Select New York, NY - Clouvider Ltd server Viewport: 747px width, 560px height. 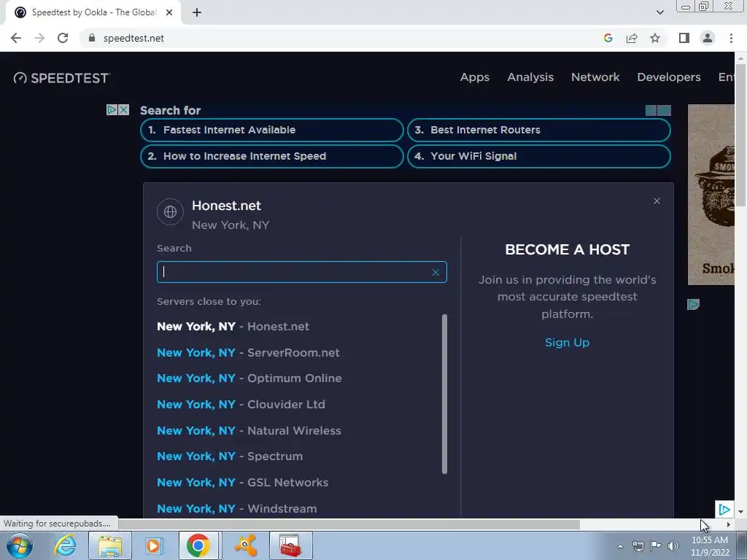241,405
